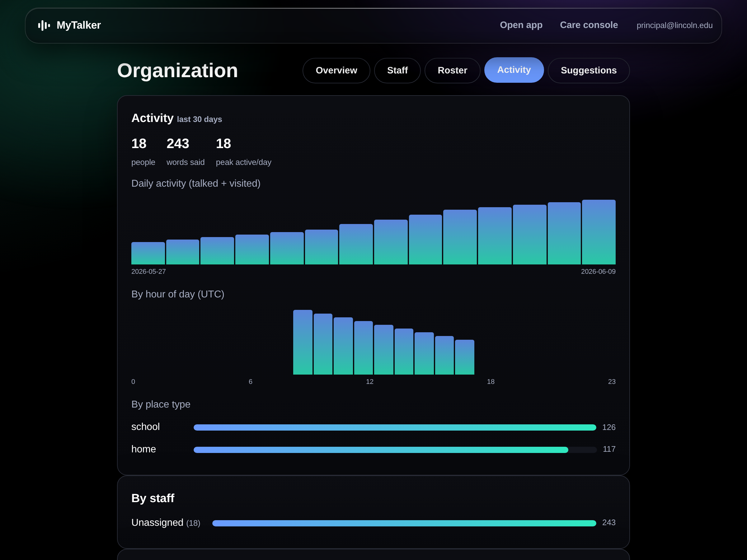
Task: Click the '117' home count value
Action: pyautogui.click(x=609, y=449)
